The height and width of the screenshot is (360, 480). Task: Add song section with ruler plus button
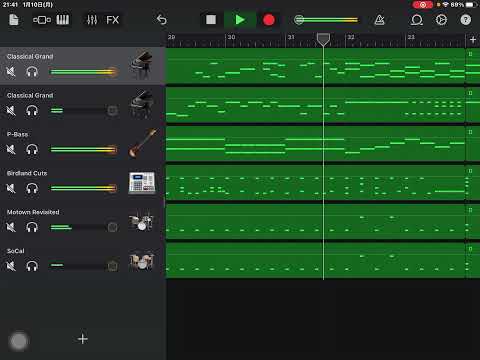(x=473, y=40)
